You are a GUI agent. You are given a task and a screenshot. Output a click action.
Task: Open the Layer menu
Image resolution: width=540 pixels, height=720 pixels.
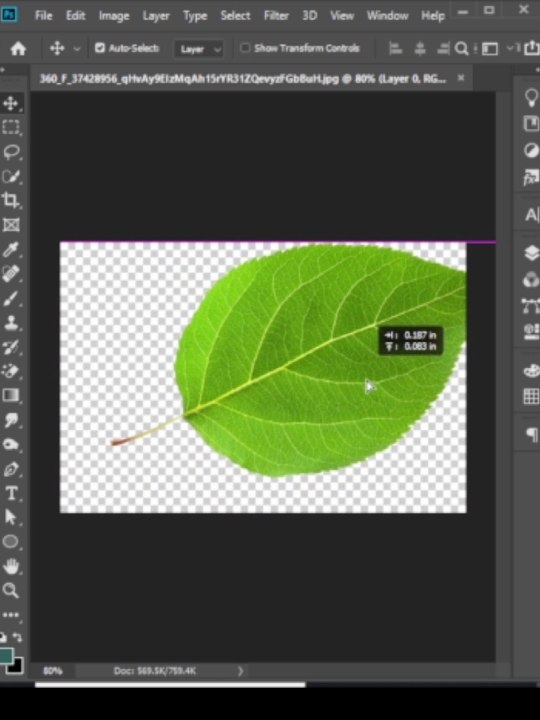click(156, 16)
